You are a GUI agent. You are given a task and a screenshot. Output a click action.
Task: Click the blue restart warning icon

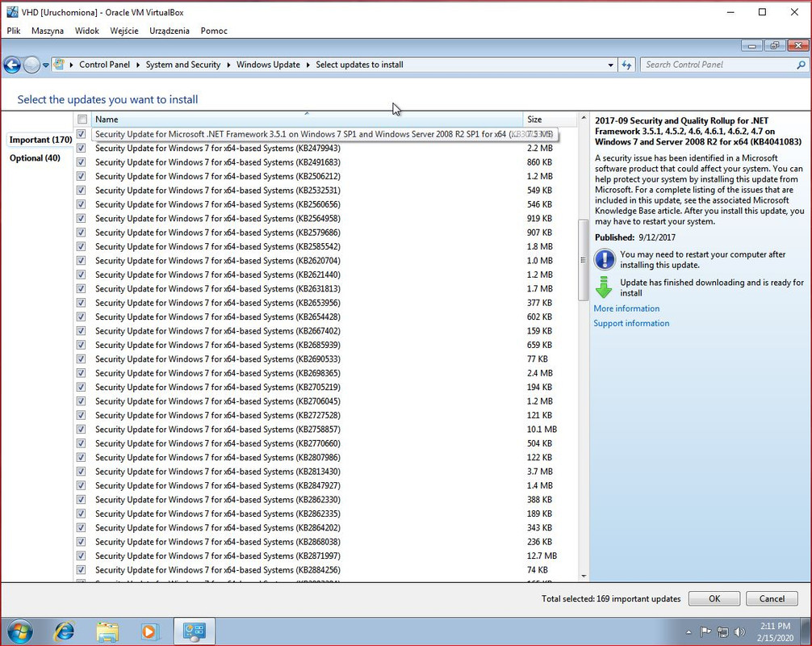[605, 259]
